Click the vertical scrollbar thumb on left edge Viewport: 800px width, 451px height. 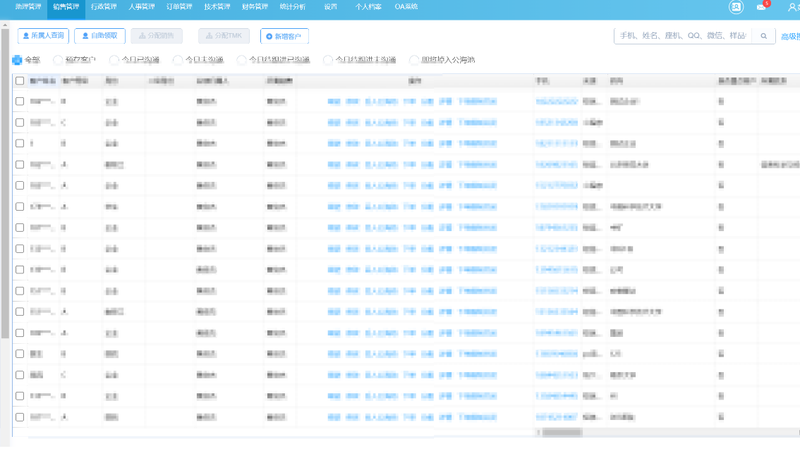pyautogui.click(x=5, y=184)
